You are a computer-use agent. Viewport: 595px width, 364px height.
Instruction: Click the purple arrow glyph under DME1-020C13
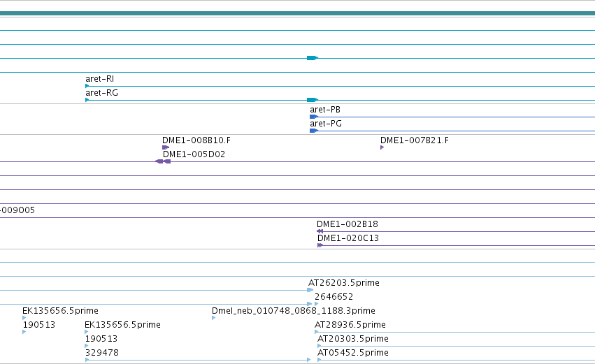tap(320, 245)
